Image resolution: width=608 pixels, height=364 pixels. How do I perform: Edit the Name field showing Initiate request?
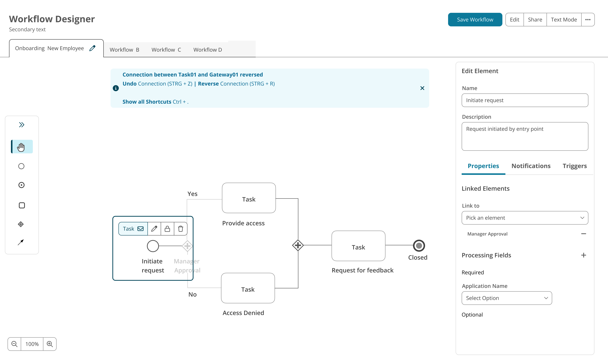[524, 100]
